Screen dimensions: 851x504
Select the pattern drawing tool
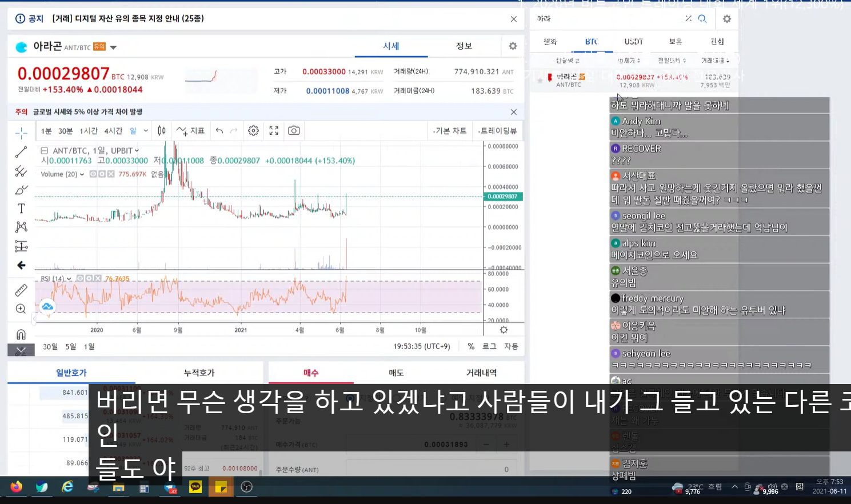pos(21,227)
